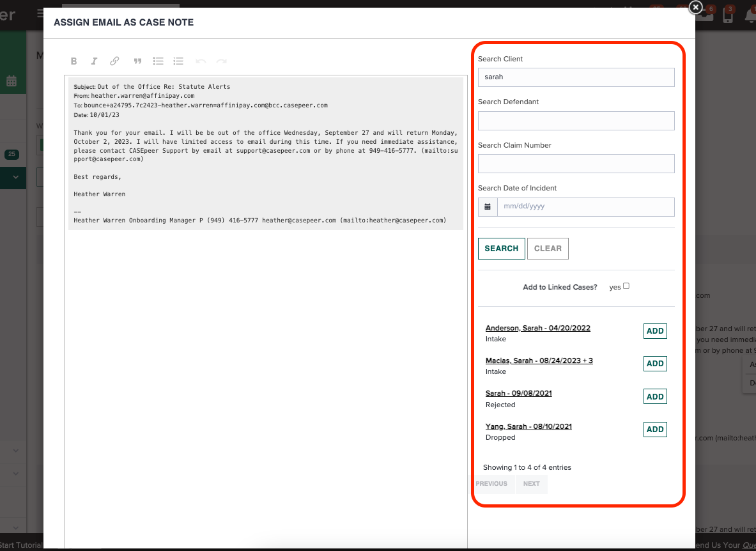The width and height of the screenshot is (756, 551).
Task: Click the SEARCH button
Action: (x=502, y=248)
